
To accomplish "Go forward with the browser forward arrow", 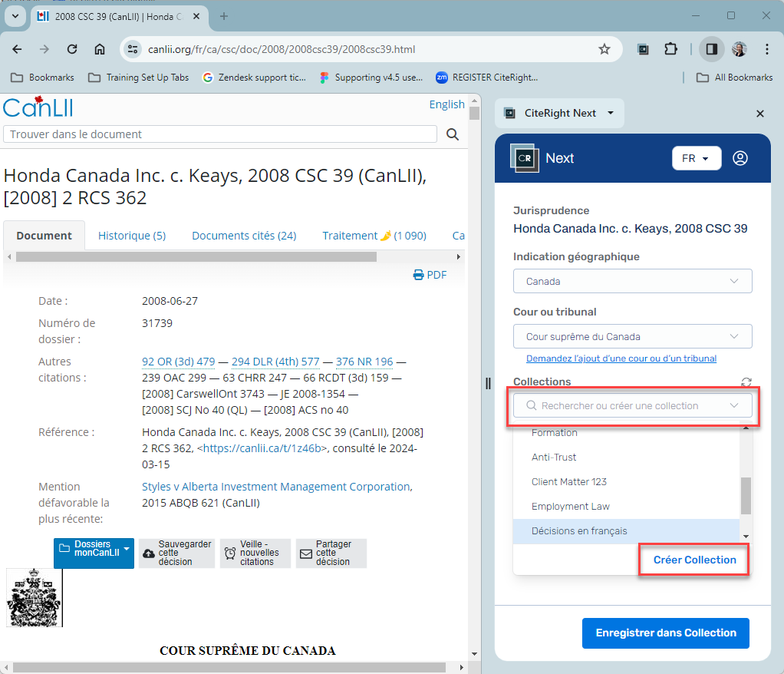I will [44, 49].
